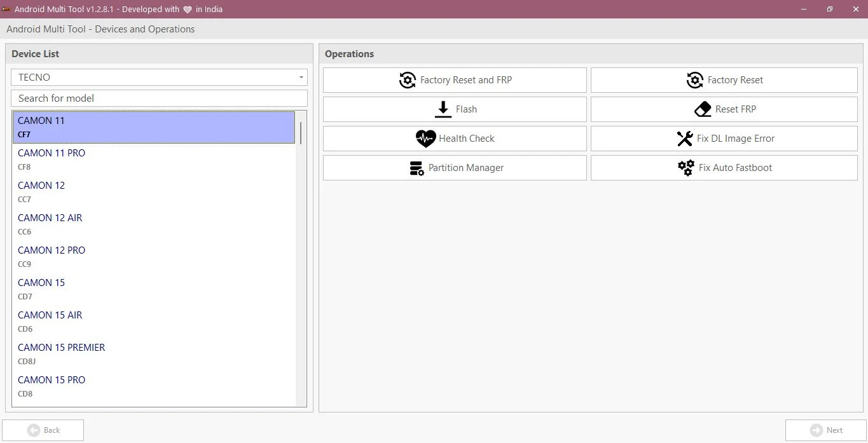The width and height of the screenshot is (868, 443).
Task: Select the highlighted CAMON 11 row
Action: coord(154,127)
